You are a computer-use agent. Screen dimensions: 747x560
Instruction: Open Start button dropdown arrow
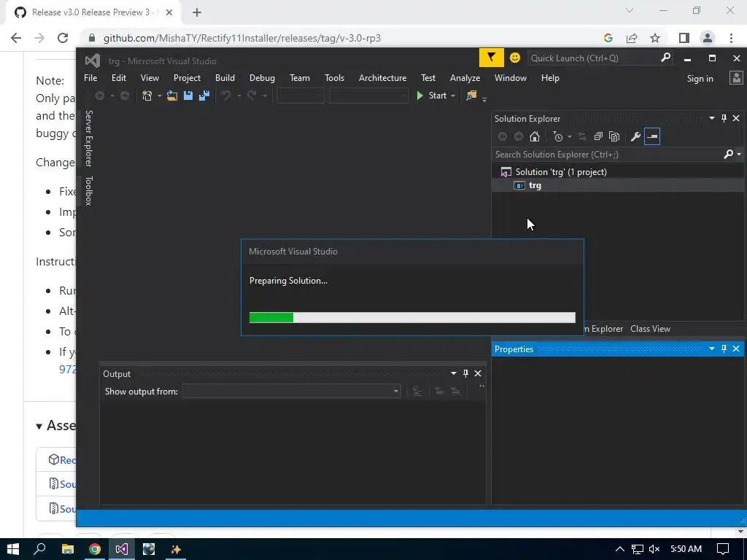[x=453, y=96]
